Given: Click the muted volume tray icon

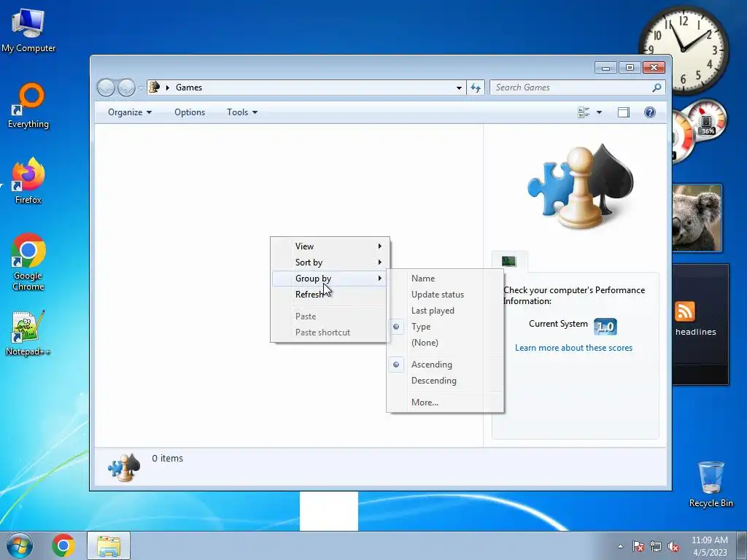Looking at the screenshot, I should click(x=673, y=546).
